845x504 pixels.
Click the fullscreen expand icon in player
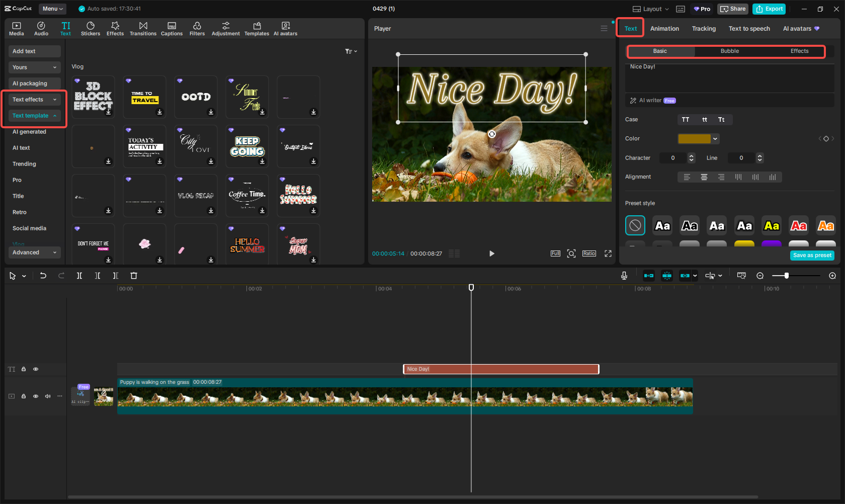tap(608, 254)
